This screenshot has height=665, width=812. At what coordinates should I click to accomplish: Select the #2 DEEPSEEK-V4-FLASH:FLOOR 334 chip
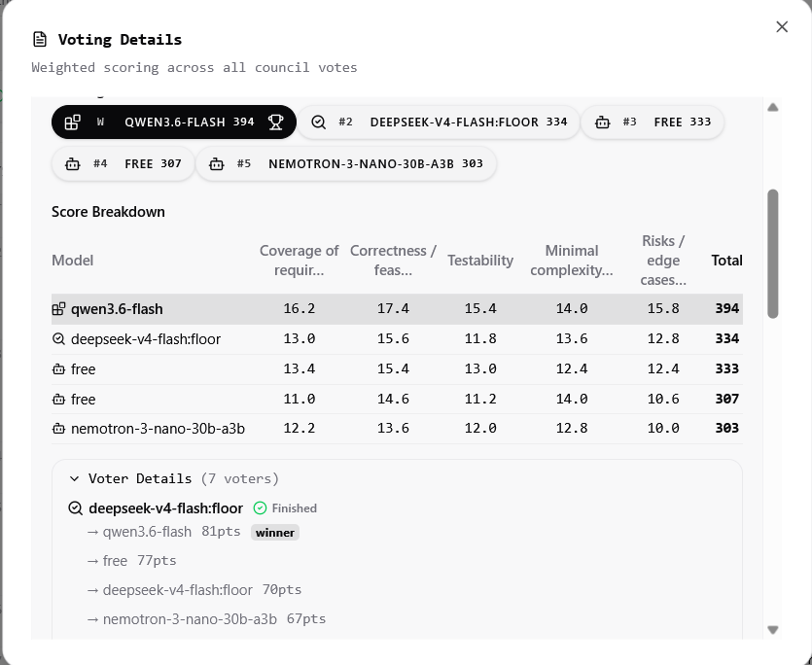click(439, 122)
